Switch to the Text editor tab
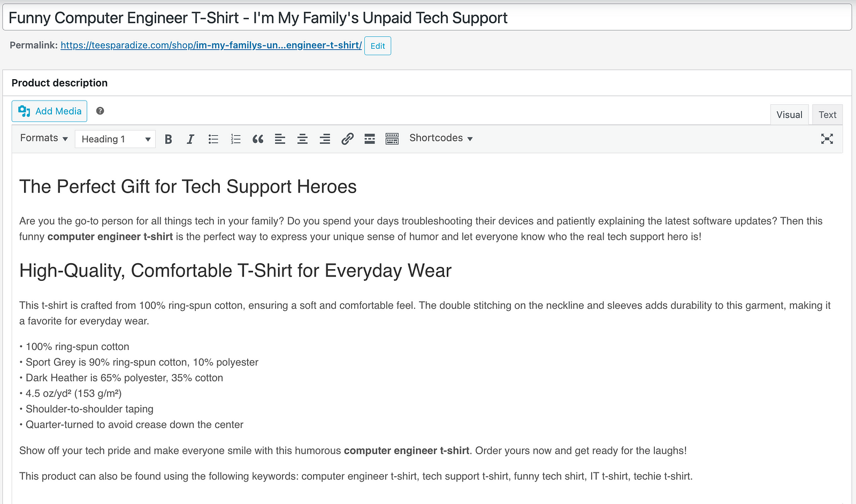 pyautogui.click(x=827, y=114)
